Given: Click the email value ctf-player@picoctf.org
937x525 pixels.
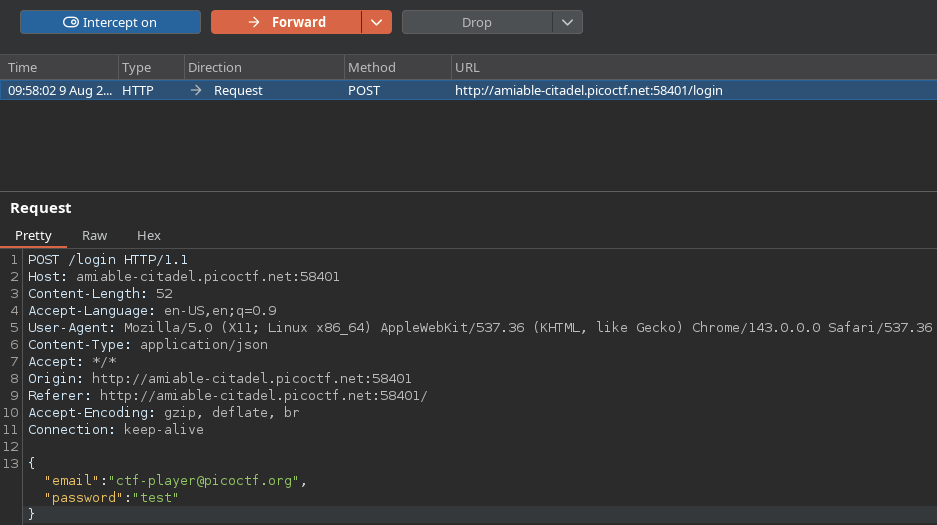Looking at the screenshot, I should coord(203,481).
